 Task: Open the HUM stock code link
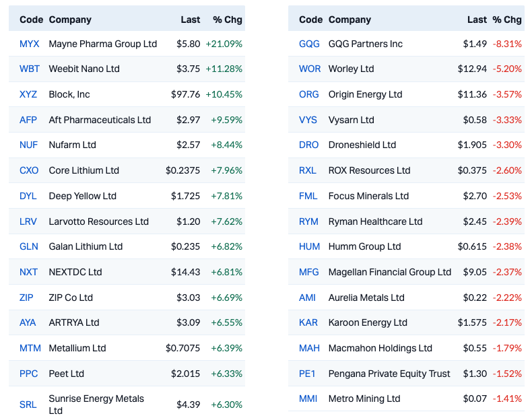[309, 246]
